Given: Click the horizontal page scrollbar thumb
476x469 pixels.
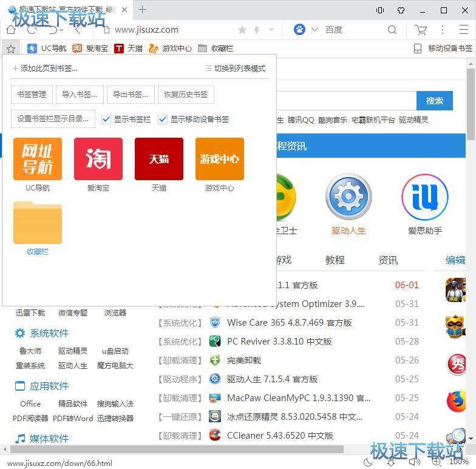Looking at the screenshot, I should click(x=177, y=449).
